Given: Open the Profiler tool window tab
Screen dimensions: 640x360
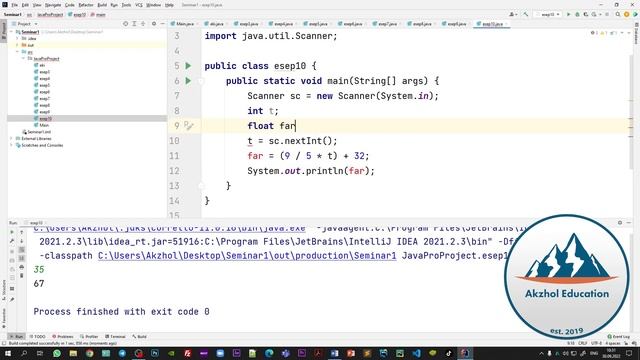Looking at the screenshot, I should coord(89,336).
